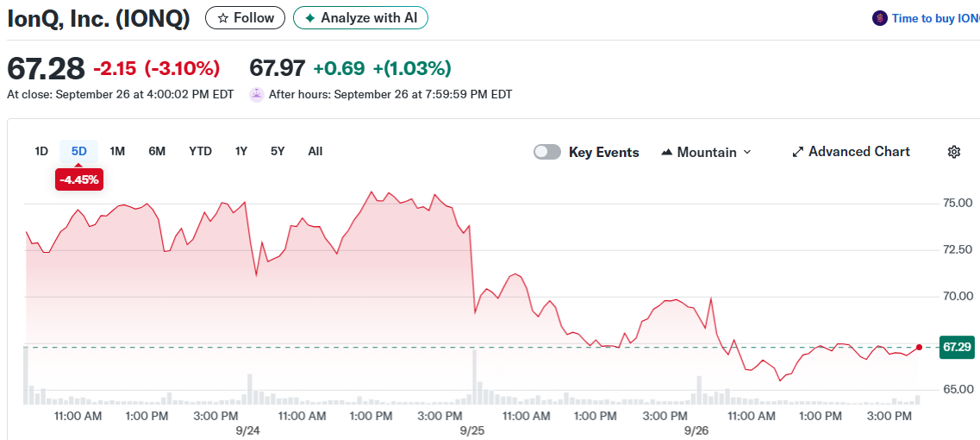The image size is (980, 440).
Task: Click the 67.29 current price label
Action: 957,347
